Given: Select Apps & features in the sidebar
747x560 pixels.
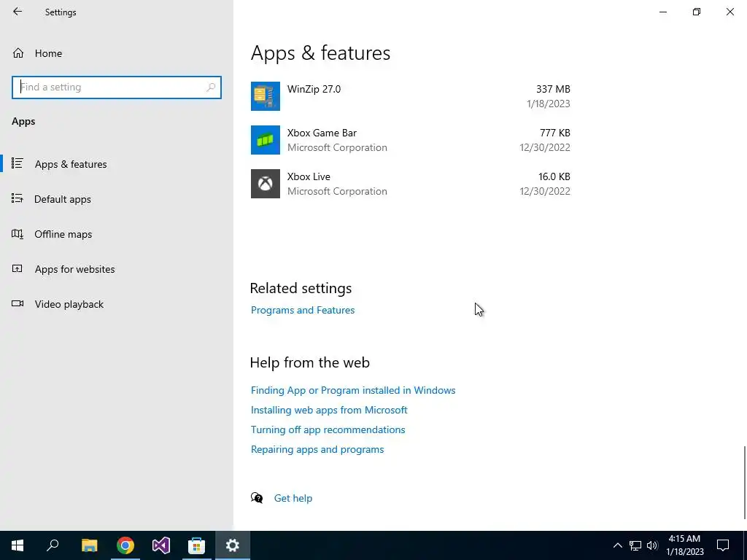Looking at the screenshot, I should pos(71,164).
